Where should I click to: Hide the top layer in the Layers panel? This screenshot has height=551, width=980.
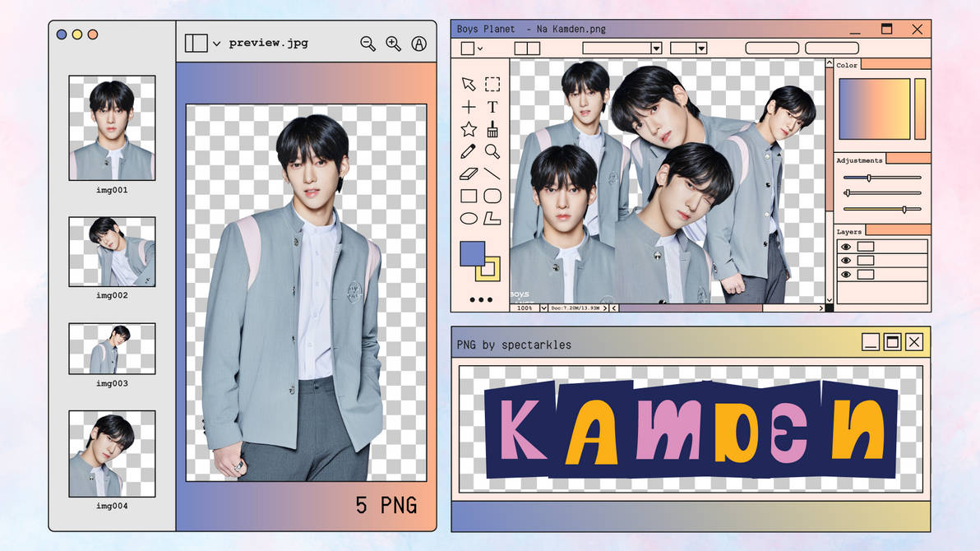tap(846, 247)
